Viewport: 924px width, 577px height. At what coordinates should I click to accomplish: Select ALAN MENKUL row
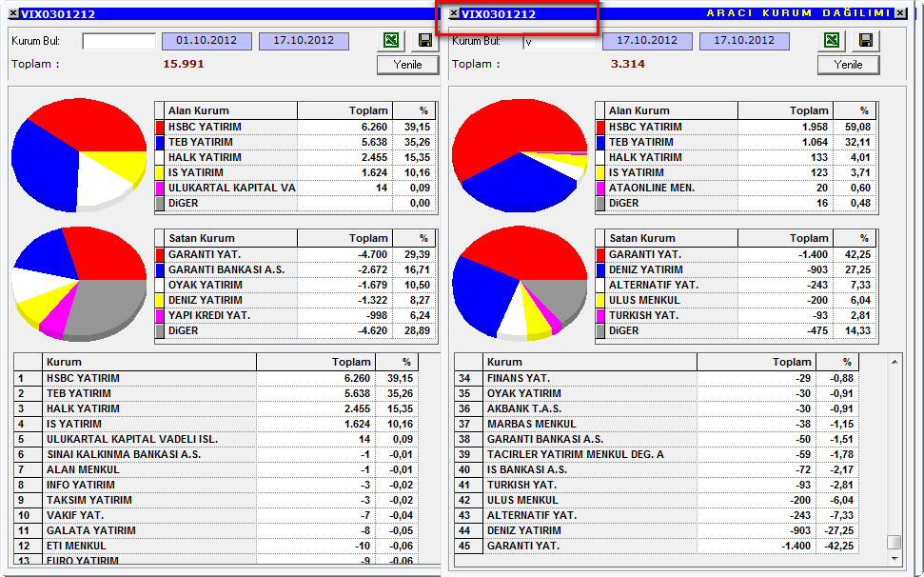click(216, 469)
